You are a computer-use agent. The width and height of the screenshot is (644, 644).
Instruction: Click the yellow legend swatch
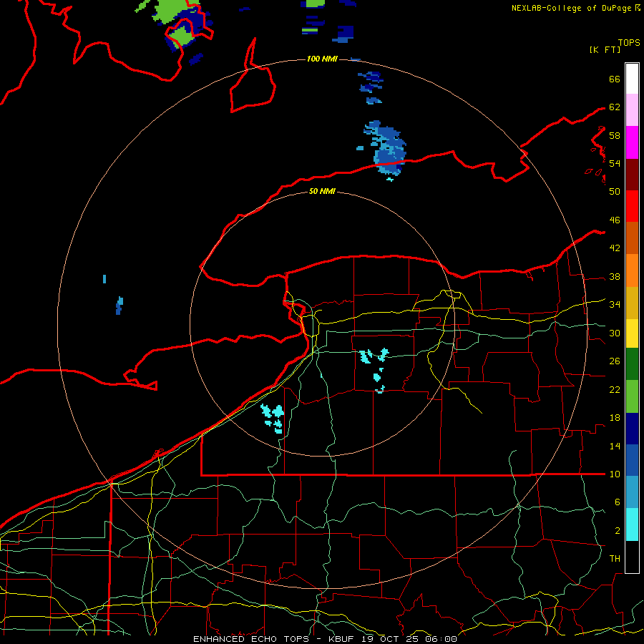[632, 333]
